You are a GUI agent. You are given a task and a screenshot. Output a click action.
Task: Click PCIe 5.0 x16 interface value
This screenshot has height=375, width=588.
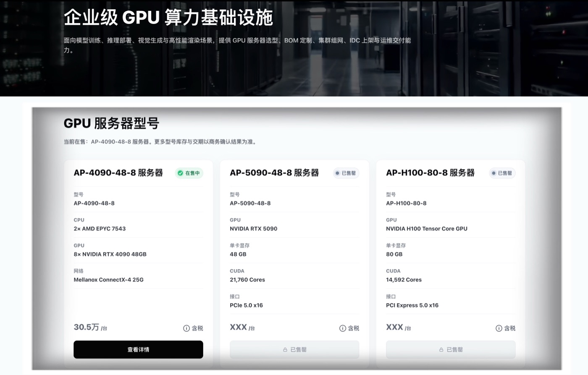[247, 305]
